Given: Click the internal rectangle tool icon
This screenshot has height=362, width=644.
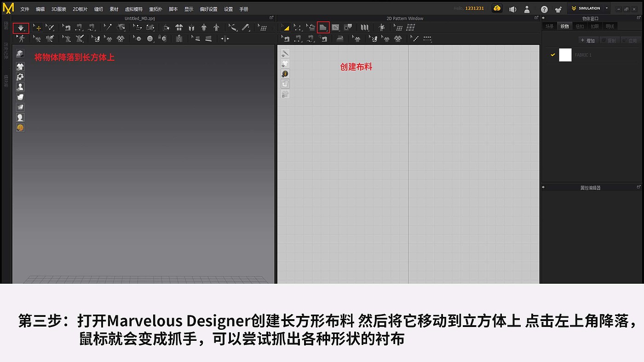Looking at the screenshot, I should pyautogui.click(x=335, y=28).
